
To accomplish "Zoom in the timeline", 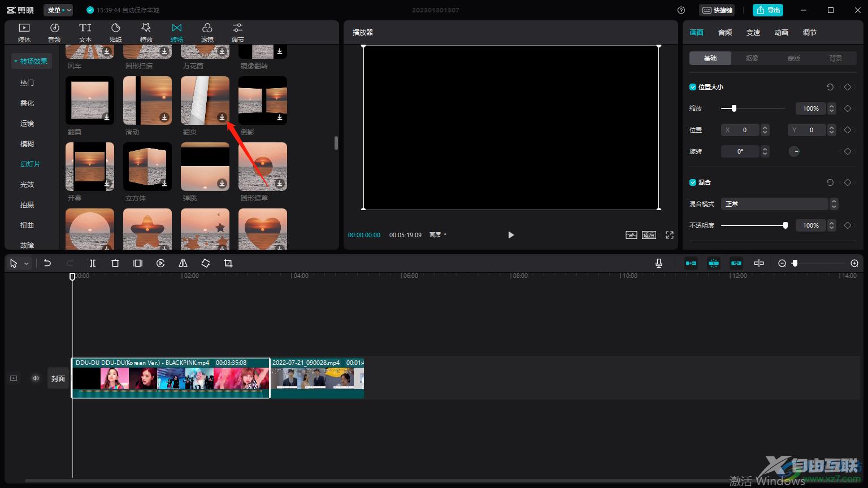I will tap(854, 263).
